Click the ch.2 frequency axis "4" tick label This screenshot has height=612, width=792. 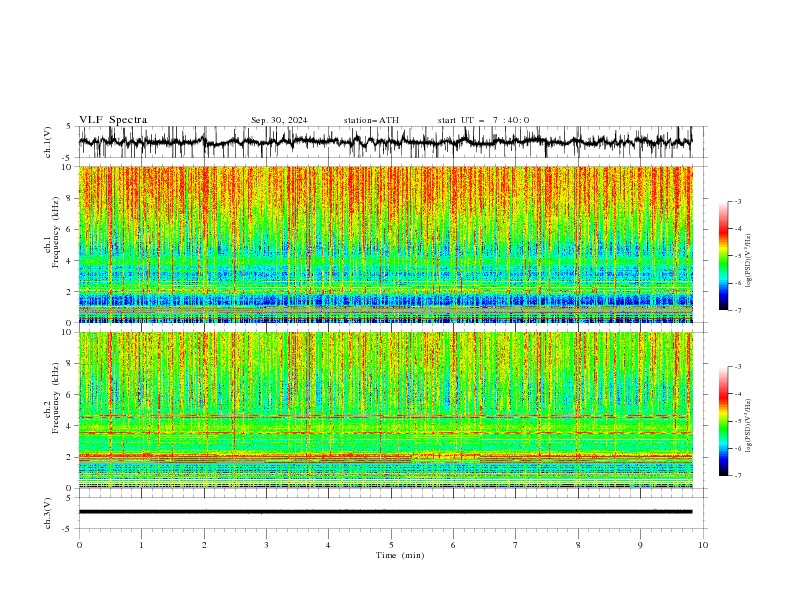click(x=70, y=426)
